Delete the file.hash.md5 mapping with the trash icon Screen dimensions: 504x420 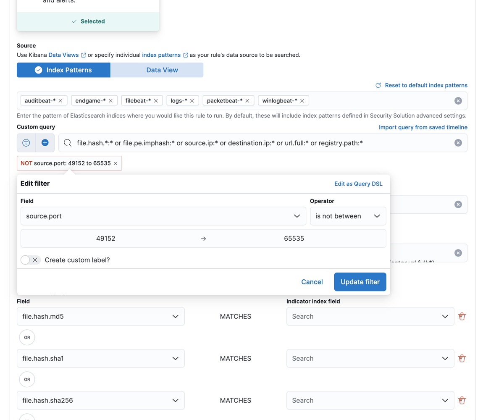pos(462,316)
